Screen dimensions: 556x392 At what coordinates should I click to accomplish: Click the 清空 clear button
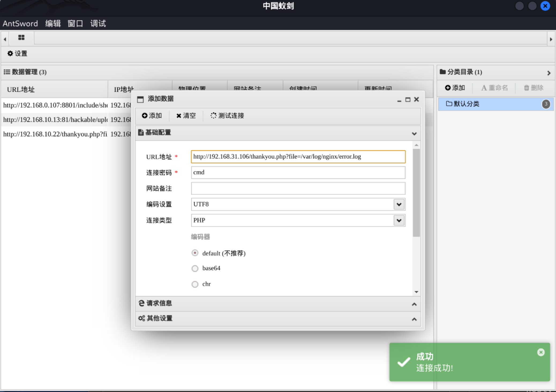[x=186, y=115]
